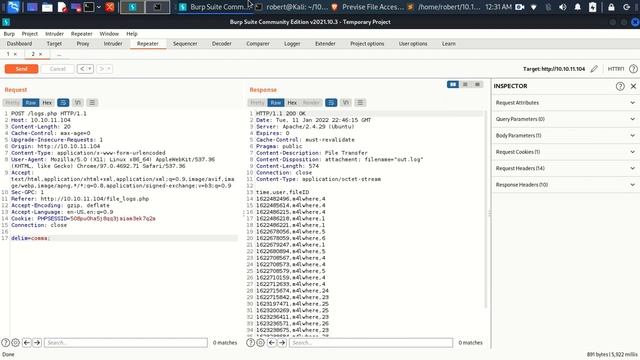Go back to the previous request in history
The height and width of the screenshot is (360, 640).
(82, 69)
